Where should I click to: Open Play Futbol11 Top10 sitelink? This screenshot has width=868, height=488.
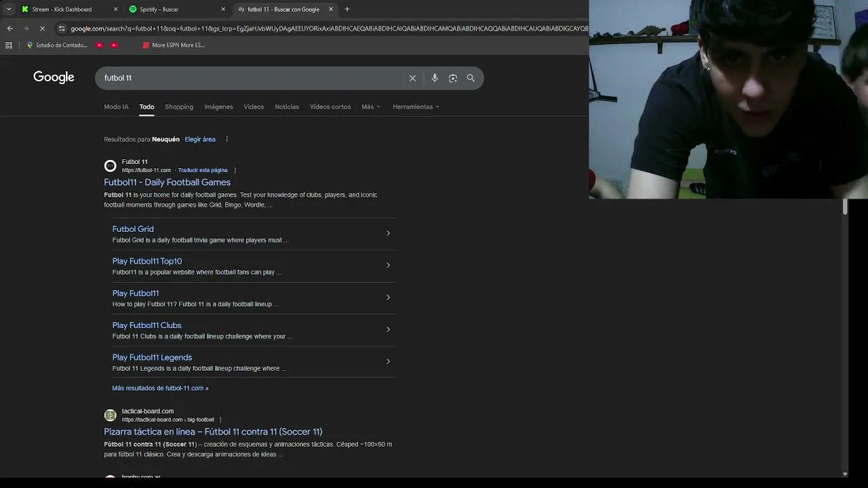[x=147, y=261]
